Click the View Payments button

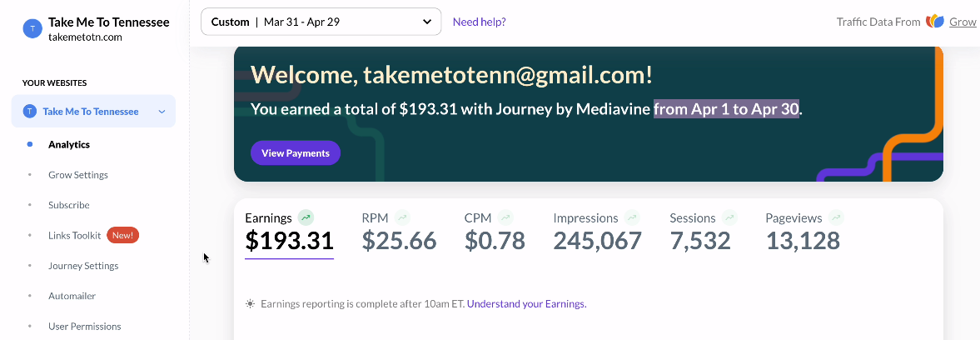tap(296, 153)
